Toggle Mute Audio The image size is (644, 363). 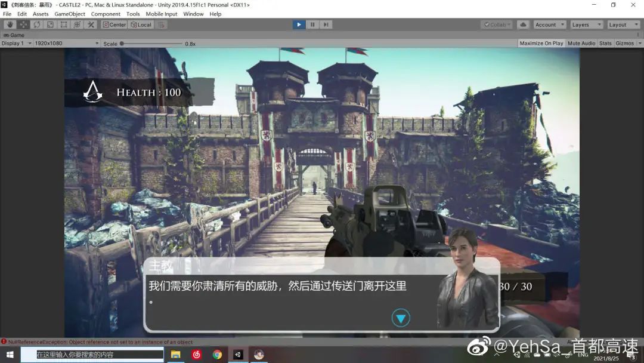pyautogui.click(x=581, y=43)
